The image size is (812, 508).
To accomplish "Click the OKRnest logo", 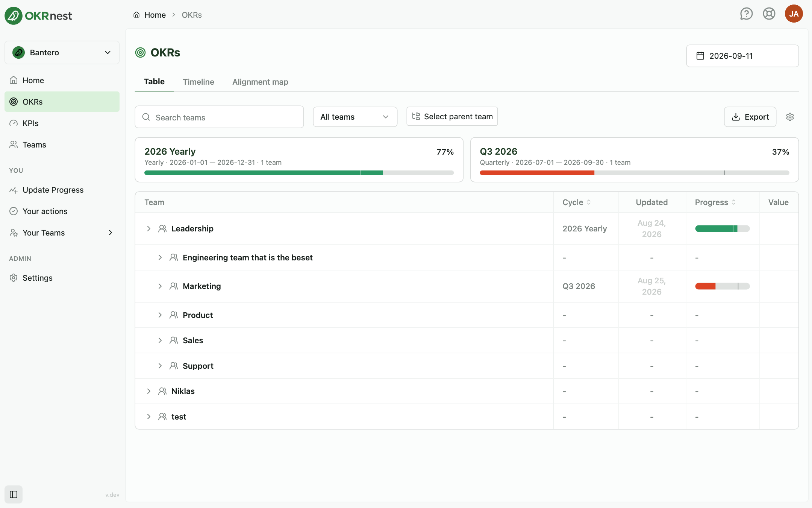I will coord(38,15).
